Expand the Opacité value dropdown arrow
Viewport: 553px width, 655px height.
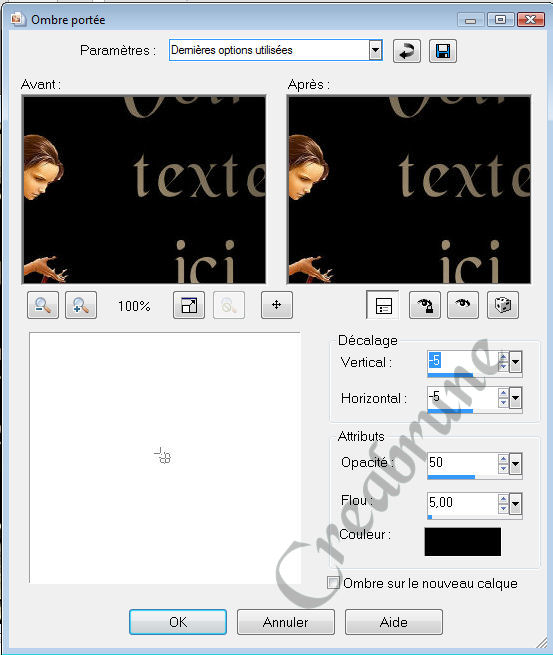(515, 464)
